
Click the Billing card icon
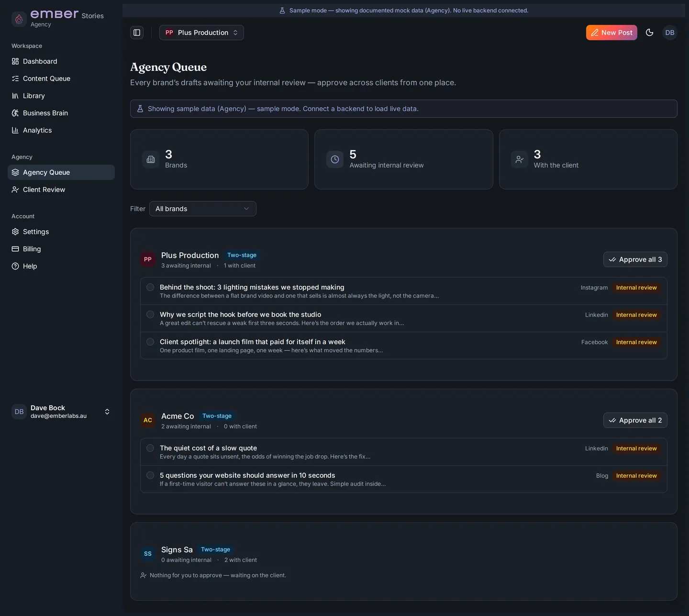coord(15,249)
